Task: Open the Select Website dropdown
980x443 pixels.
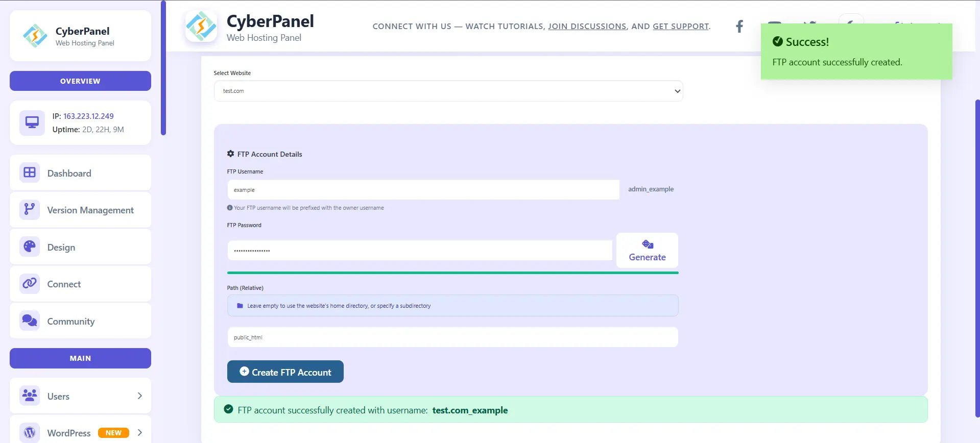Action: pyautogui.click(x=448, y=91)
